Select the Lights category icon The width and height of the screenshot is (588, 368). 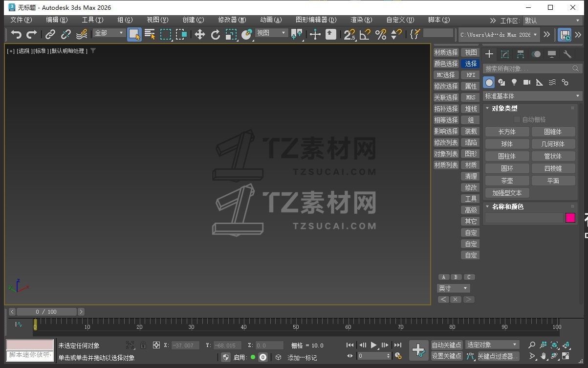(514, 82)
